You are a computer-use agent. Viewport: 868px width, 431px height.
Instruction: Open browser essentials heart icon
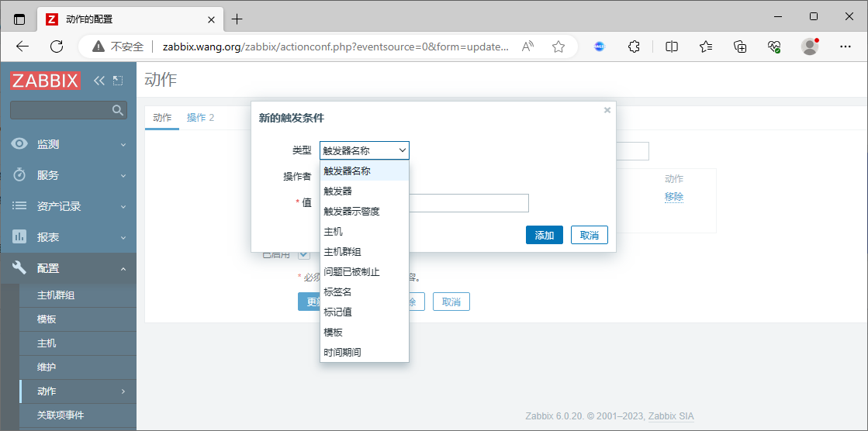click(774, 47)
